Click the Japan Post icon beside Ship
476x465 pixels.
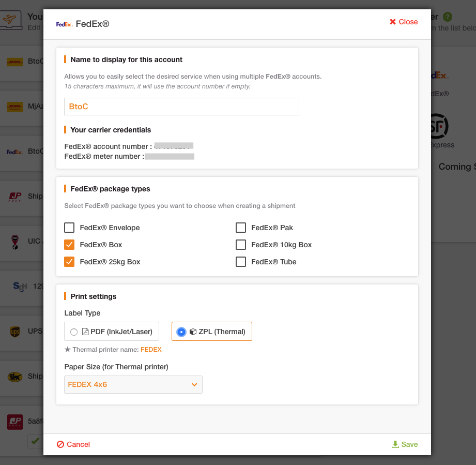[15, 197]
